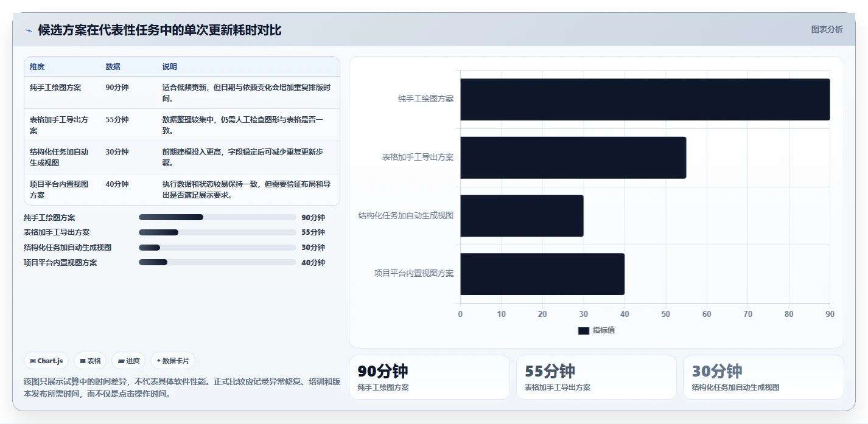868x424 pixels.
Task: Click chart y-axis label 纯手工绘图方案
Action: [x=426, y=99]
